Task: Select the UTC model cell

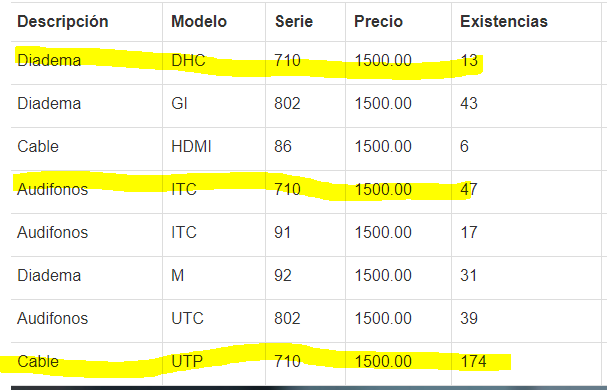Action: click(x=187, y=318)
